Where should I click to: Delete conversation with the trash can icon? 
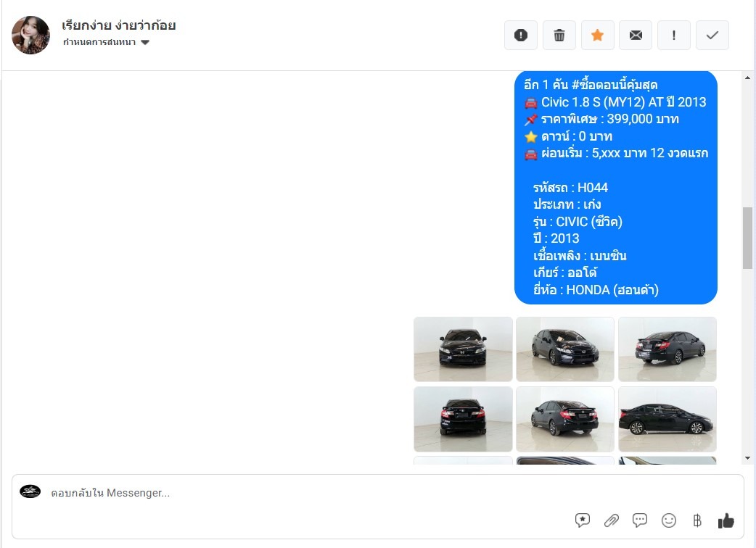(559, 35)
